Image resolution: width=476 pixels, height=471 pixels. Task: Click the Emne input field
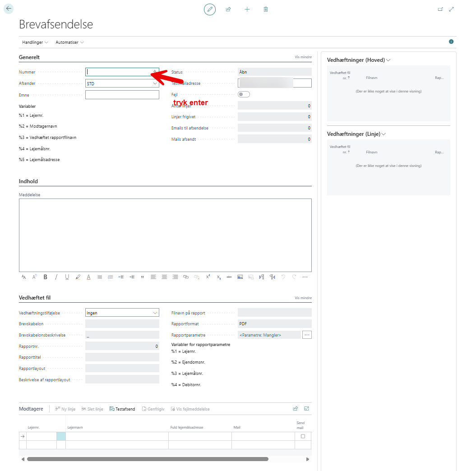tap(122, 95)
